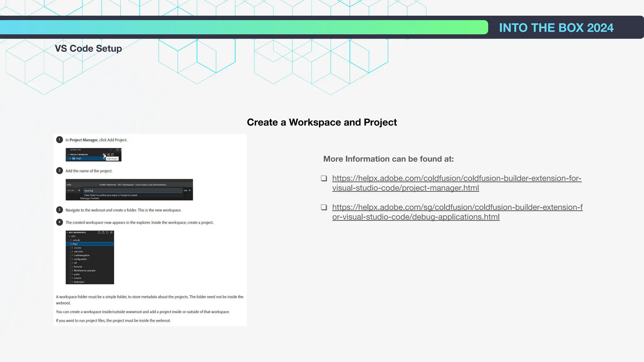
Task: Collapse the PROJECT MANAGER section chevron
Action: [69, 155]
